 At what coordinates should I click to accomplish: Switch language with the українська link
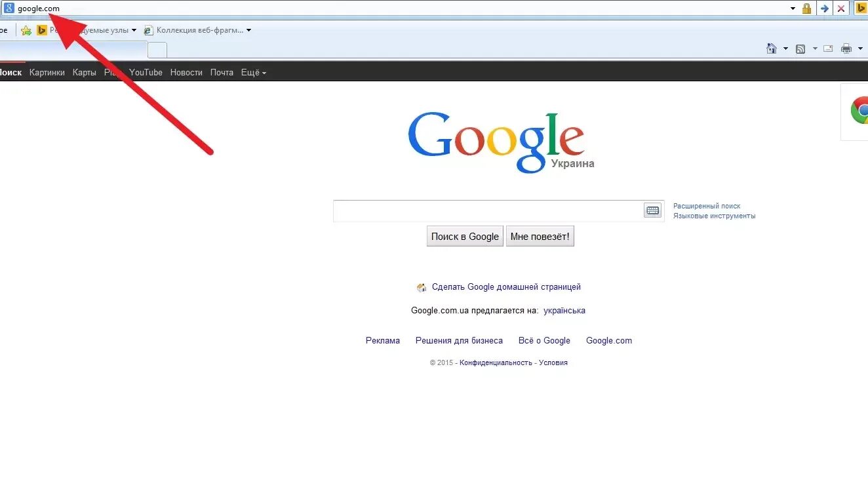tap(564, 311)
